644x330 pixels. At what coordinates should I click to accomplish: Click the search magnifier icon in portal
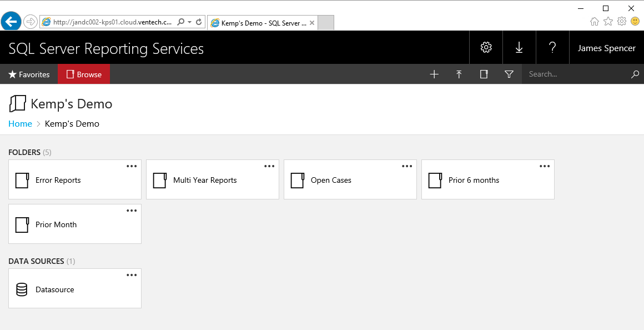tap(635, 74)
